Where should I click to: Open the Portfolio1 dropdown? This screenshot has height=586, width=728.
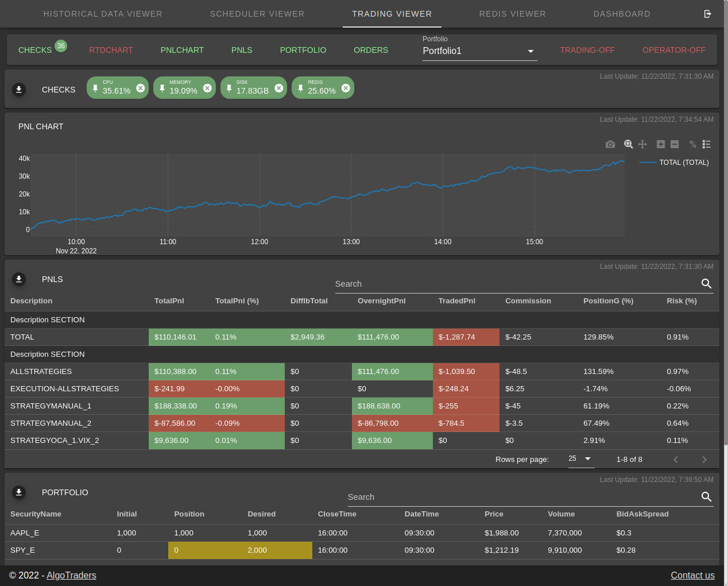pyautogui.click(x=479, y=51)
